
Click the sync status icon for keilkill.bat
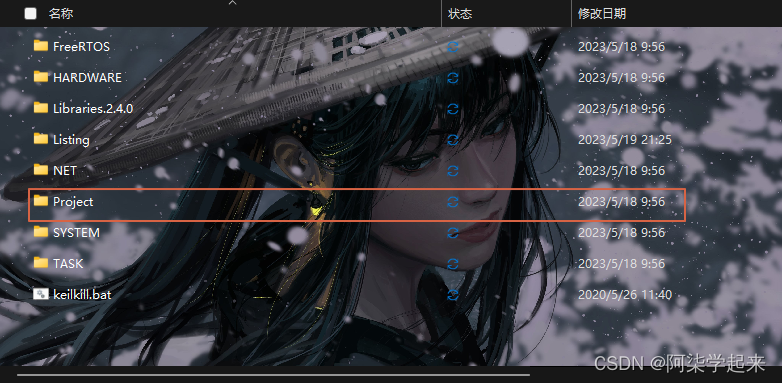click(453, 294)
